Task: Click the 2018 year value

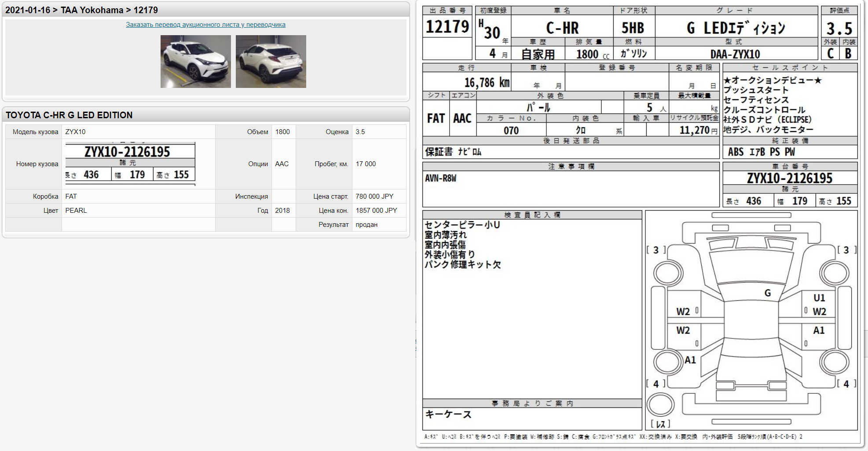Action: point(282,211)
